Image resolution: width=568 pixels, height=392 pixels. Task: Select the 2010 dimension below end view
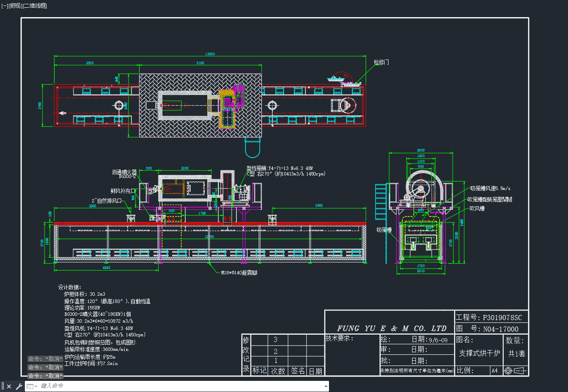[x=421, y=271]
